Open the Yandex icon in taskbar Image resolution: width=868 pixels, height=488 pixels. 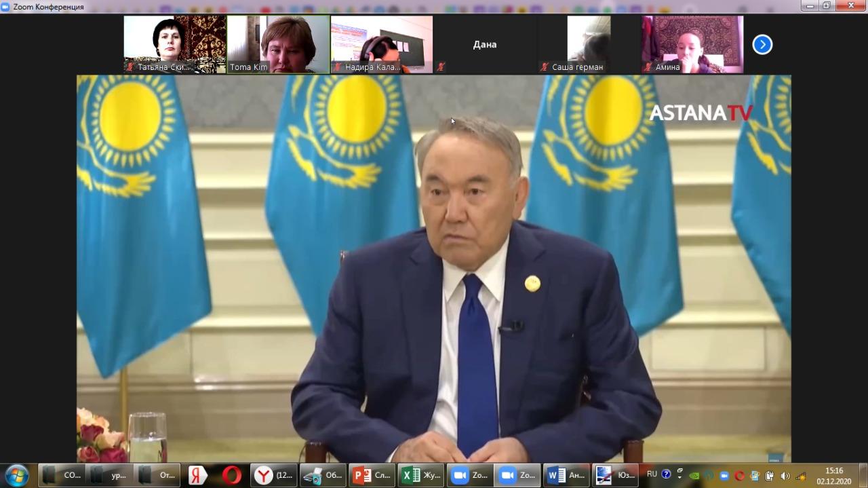click(197, 475)
